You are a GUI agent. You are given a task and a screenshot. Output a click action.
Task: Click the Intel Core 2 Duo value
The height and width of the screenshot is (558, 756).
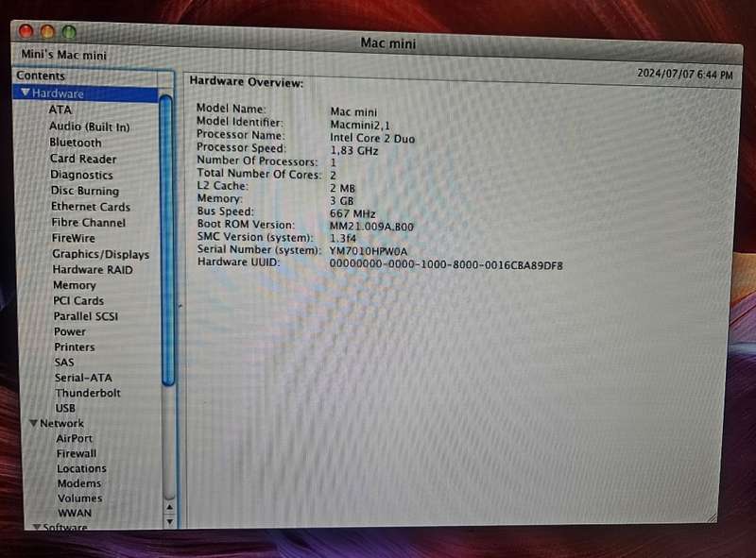[x=372, y=138]
